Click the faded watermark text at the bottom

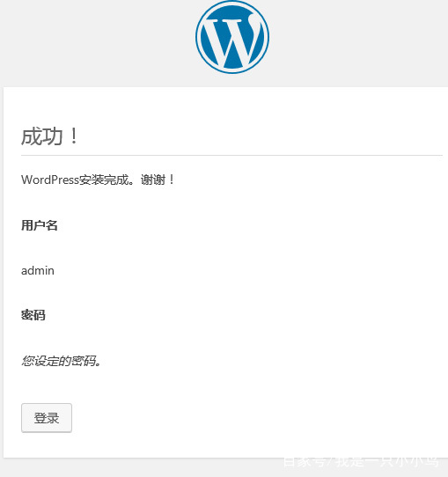[x=361, y=461]
